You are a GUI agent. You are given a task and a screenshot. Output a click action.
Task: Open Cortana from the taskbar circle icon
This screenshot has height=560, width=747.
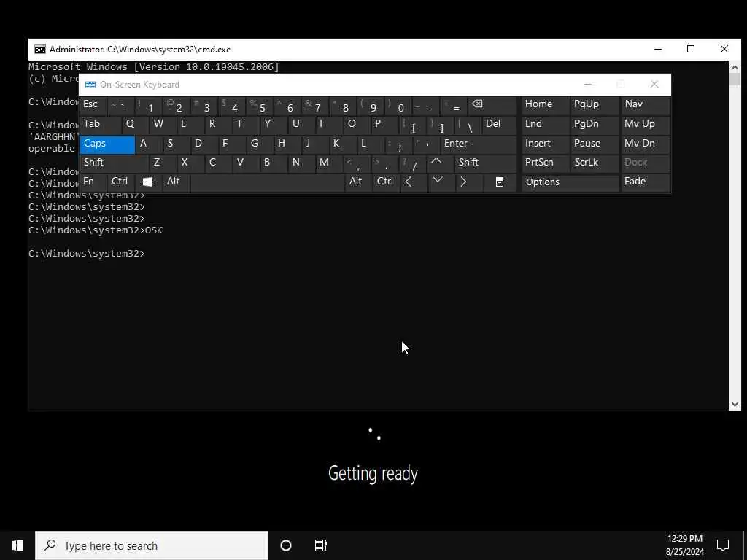(x=286, y=545)
